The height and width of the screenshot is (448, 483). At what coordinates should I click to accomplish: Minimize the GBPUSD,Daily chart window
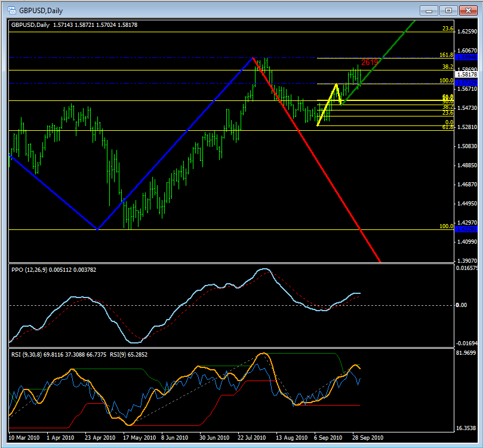pos(428,10)
